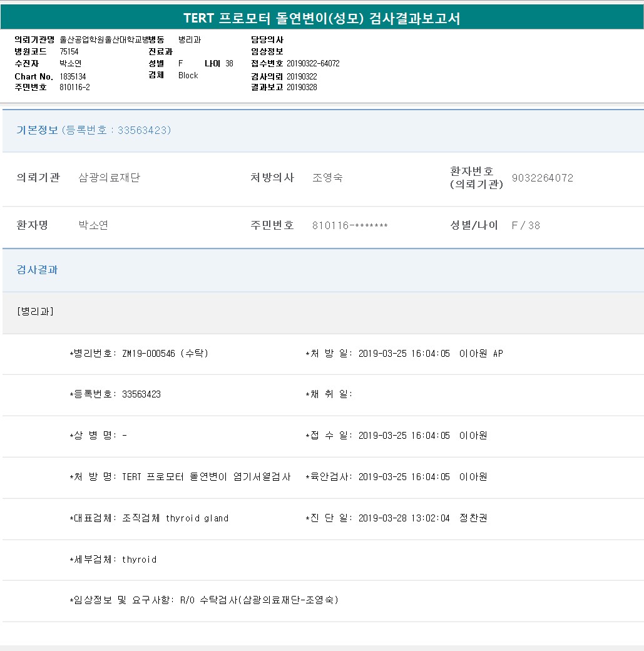Click the 결과보고 date 20190328
The height and width of the screenshot is (651, 644).
[x=302, y=88]
